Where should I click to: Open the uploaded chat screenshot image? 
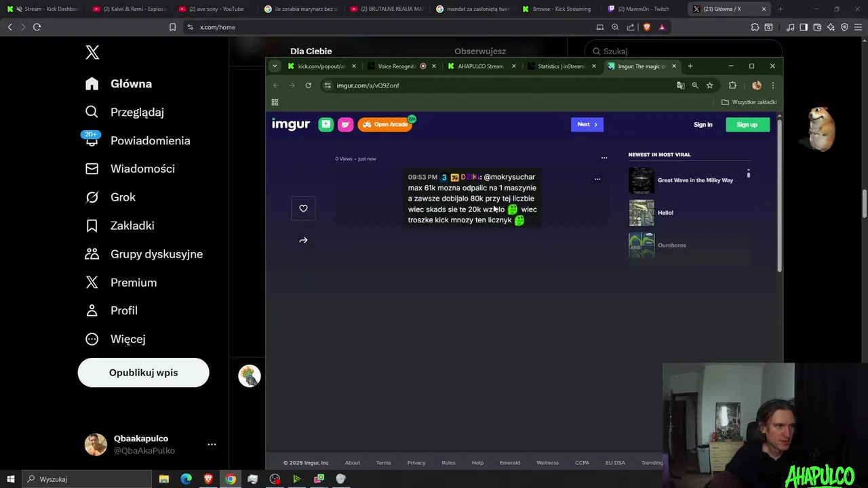coord(472,198)
